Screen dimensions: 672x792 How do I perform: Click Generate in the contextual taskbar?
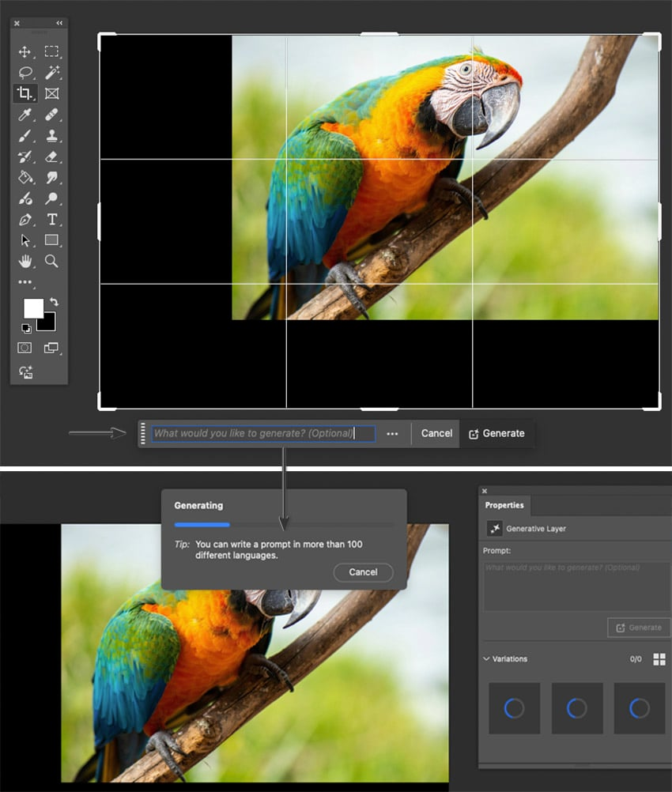pyautogui.click(x=496, y=433)
